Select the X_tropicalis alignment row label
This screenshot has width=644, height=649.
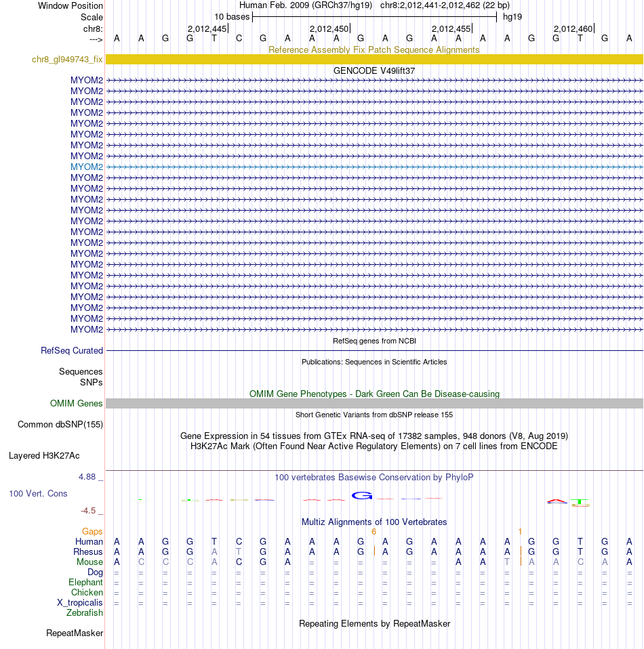80,603
